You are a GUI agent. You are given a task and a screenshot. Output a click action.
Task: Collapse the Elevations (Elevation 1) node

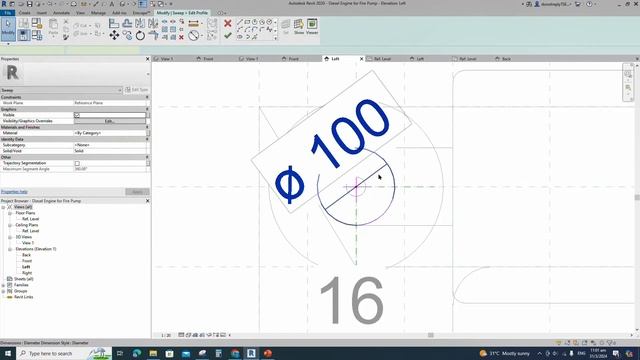(x=10, y=249)
